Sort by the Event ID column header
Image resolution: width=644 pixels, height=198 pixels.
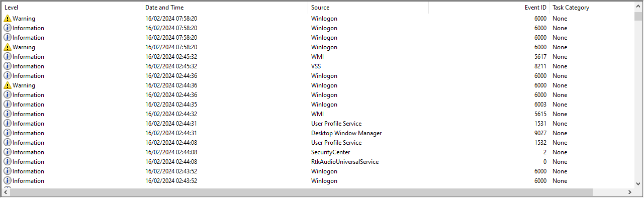click(489, 8)
